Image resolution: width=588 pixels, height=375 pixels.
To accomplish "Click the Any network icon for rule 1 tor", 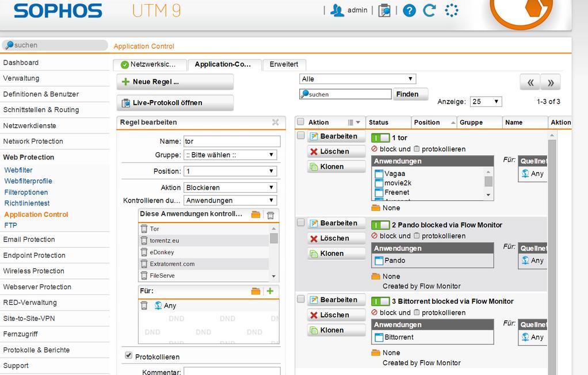I will pyautogui.click(x=525, y=174).
